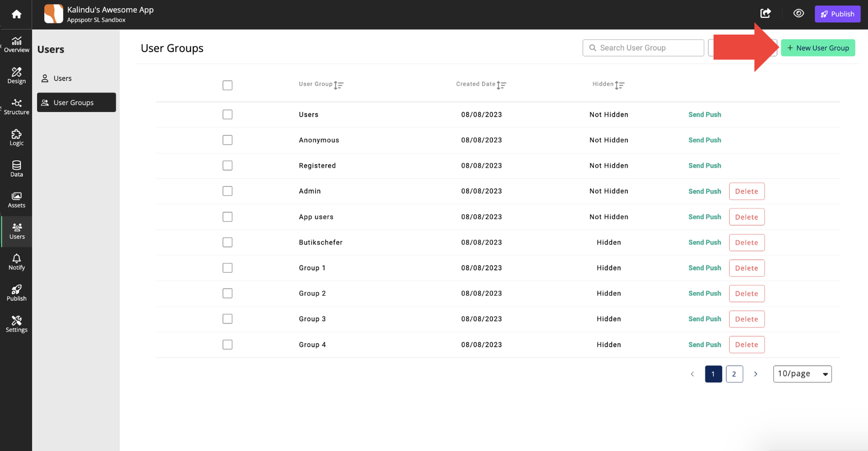
Task: Send Push to Group 1
Action: coord(704,268)
